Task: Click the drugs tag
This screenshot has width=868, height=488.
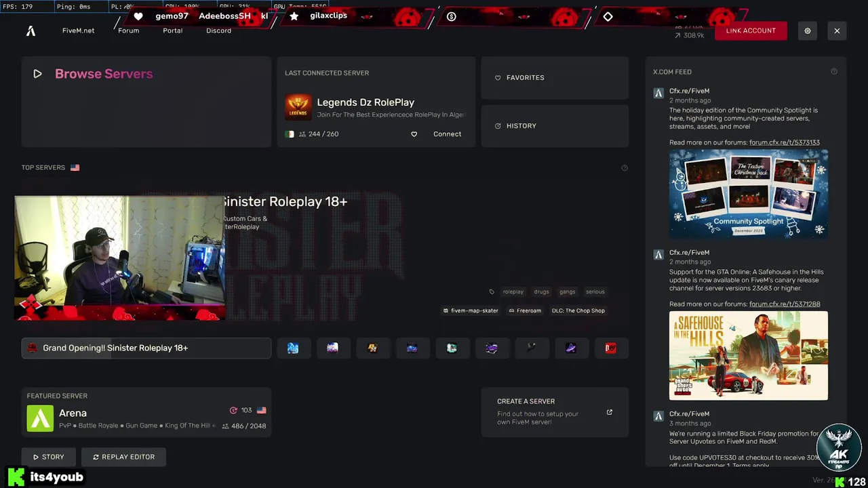Action: (541, 292)
